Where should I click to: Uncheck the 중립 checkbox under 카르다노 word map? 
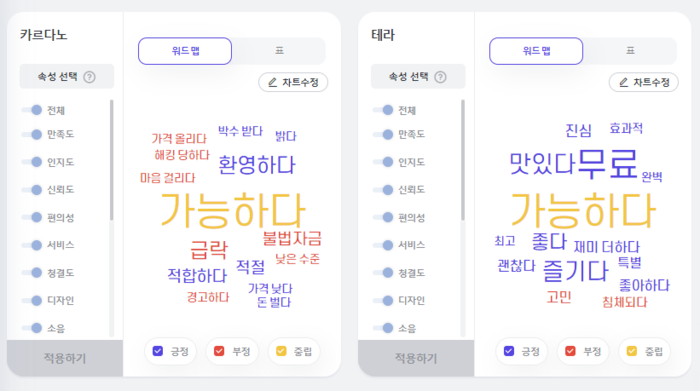pos(281,351)
